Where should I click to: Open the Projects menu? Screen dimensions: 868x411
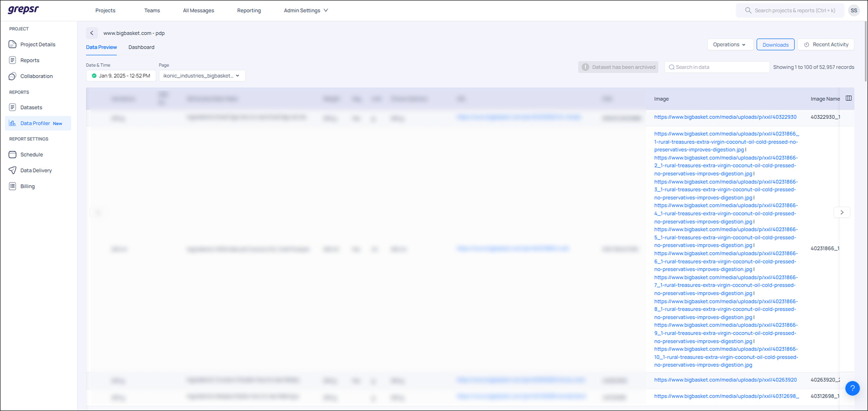pyautogui.click(x=105, y=10)
